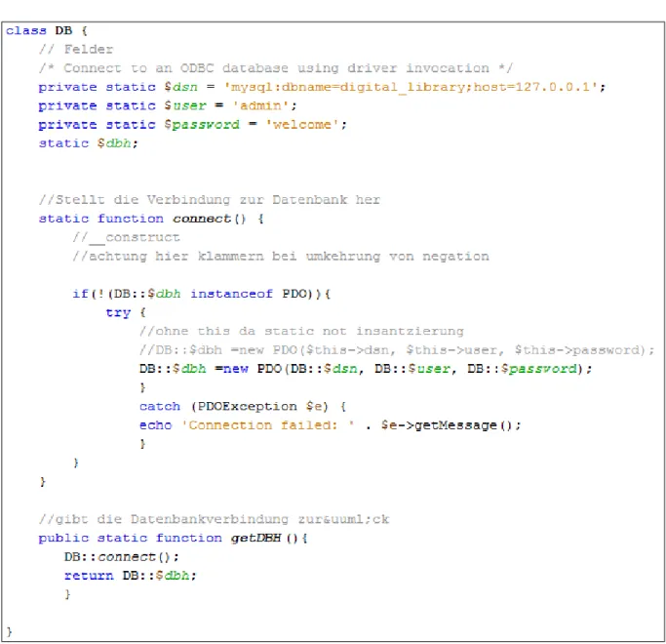This screenshot has width=666, height=644.
Task: Click the 'DB::connect();' call line
Action: coord(122,557)
